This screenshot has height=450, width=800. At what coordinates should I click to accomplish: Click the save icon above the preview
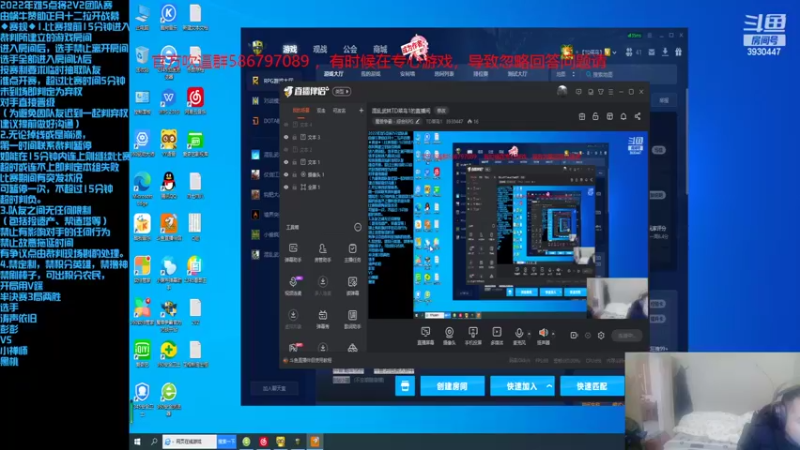tap(582, 116)
